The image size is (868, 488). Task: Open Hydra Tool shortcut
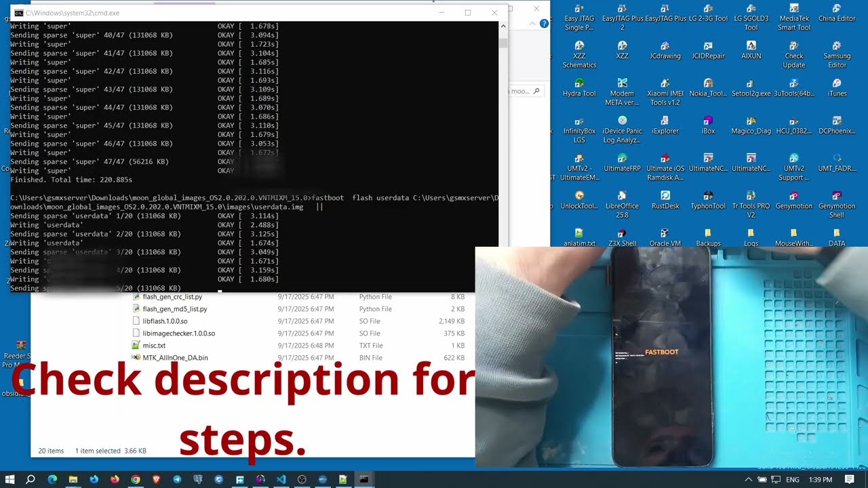pyautogui.click(x=579, y=88)
